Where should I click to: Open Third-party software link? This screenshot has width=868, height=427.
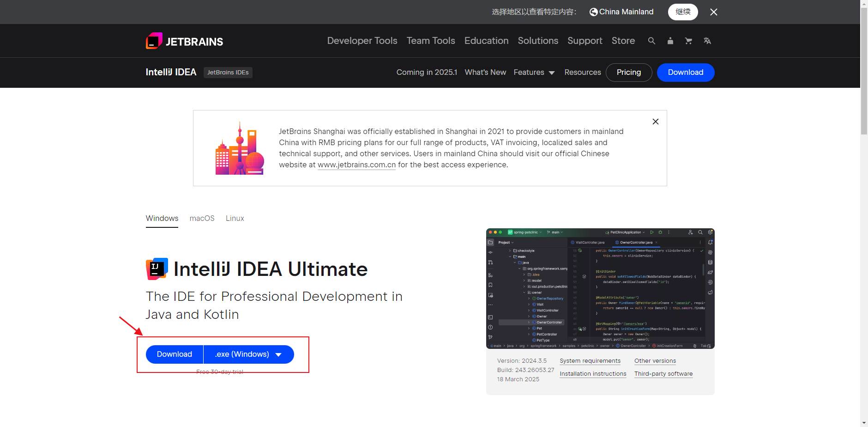coord(663,374)
